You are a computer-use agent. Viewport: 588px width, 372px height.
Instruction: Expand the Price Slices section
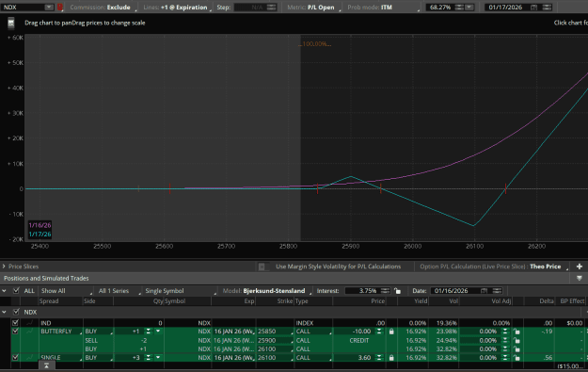click(4, 267)
